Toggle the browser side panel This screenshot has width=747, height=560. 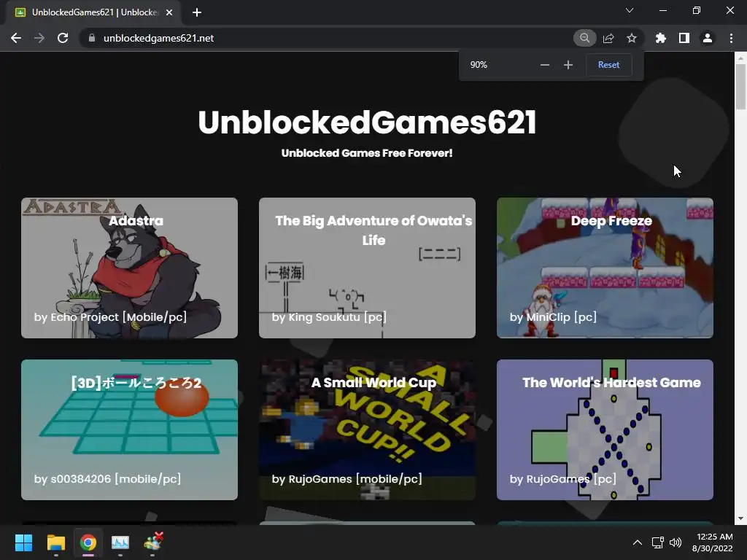[684, 38]
